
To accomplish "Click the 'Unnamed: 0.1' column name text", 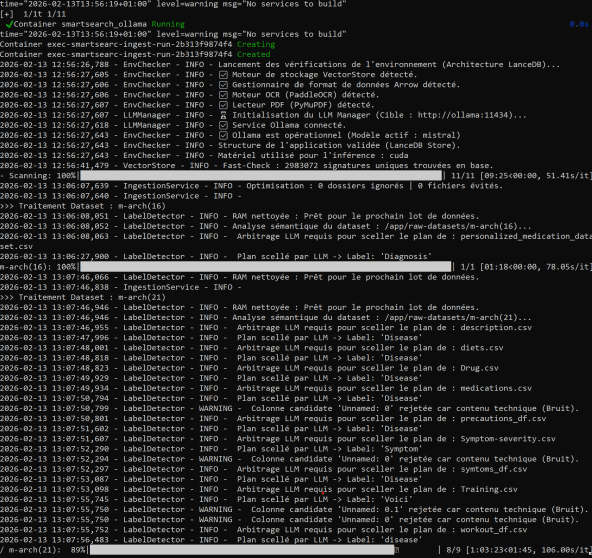I will tap(370, 510).
